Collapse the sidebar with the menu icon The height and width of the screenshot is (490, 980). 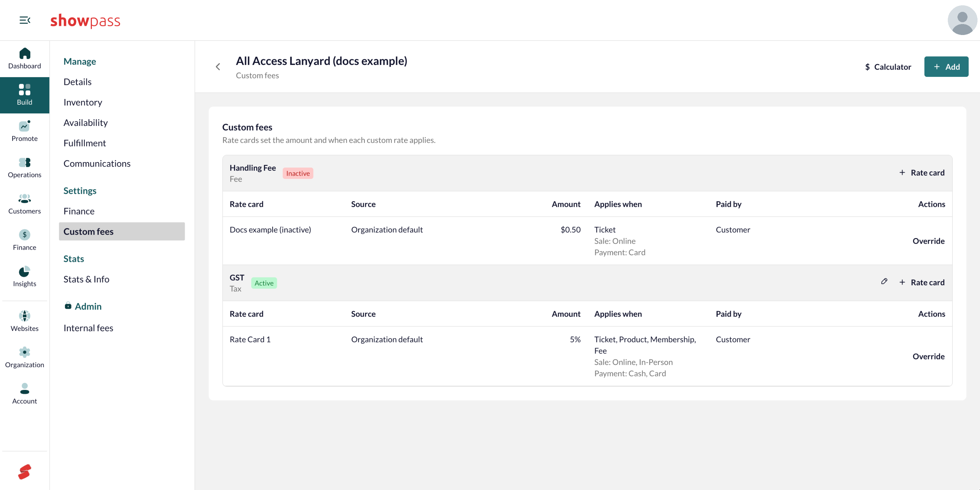click(25, 20)
